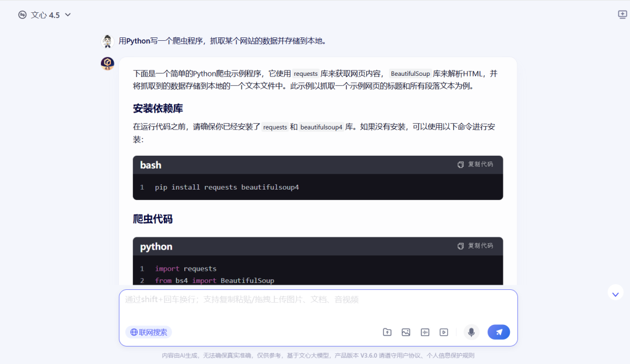This screenshot has width=630, height=364.
Task: Click the upload audio waveform icon
Action: click(425, 332)
